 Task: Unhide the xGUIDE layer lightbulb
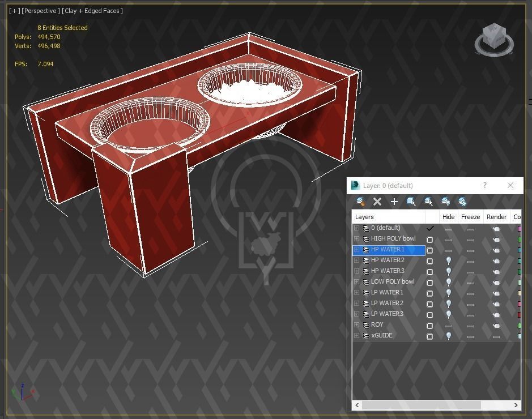click(x=449, y=336)
